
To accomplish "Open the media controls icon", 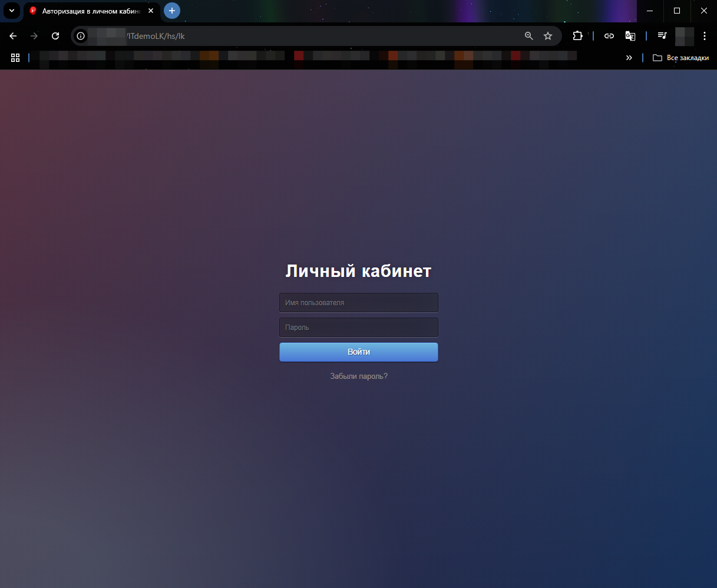I will [662, 36].
